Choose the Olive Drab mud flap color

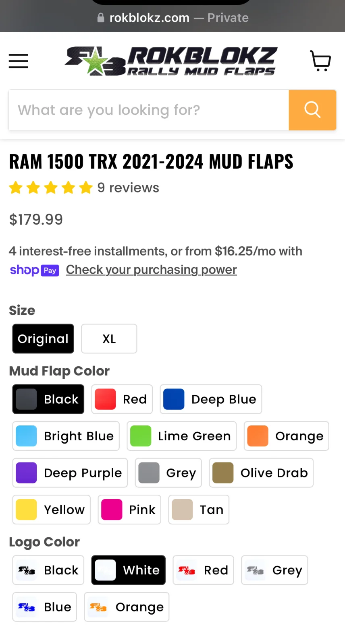click(261, 473)
